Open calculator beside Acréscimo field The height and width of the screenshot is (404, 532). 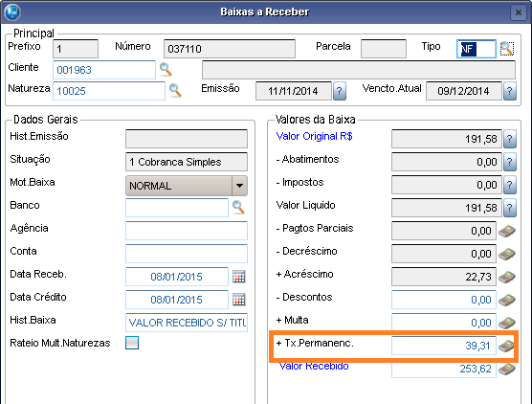coord(507,277)
